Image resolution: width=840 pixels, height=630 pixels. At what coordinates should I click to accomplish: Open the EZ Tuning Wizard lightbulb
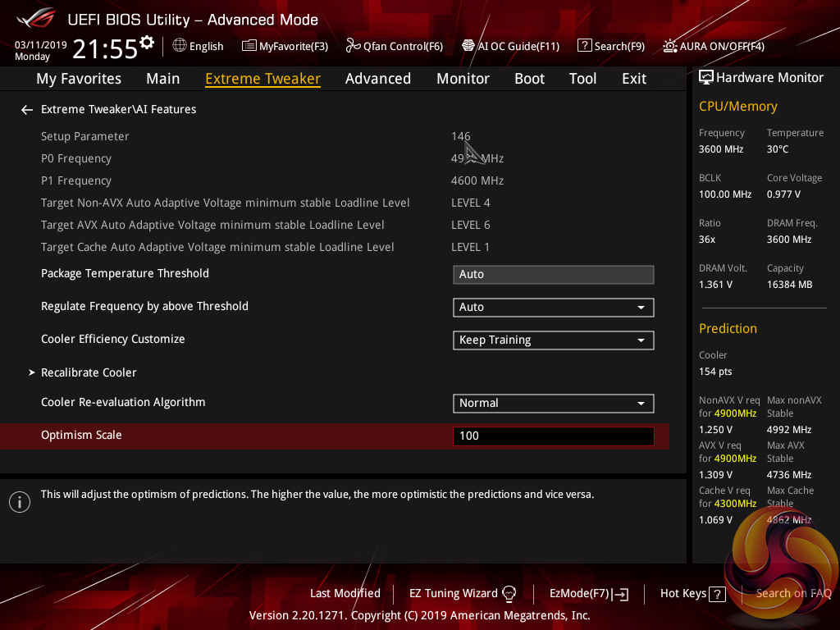coord(509,593)
